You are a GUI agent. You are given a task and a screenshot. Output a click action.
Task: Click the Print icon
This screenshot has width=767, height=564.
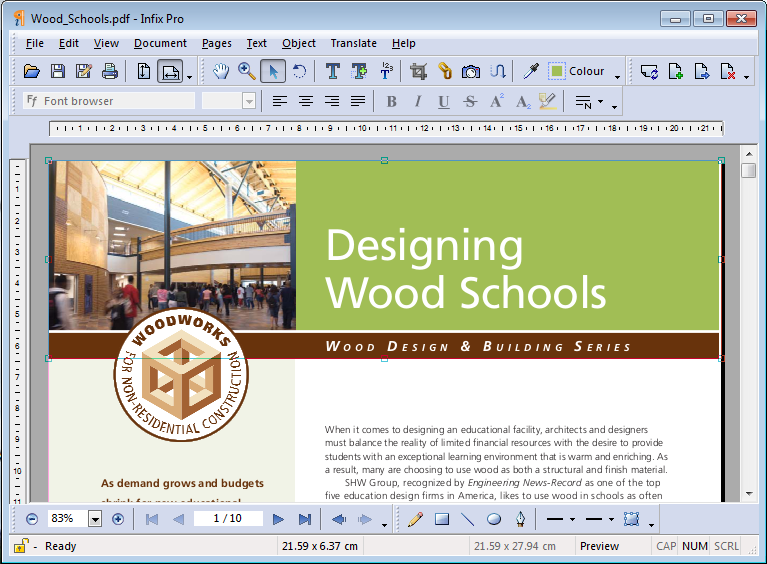pos(110,71)
